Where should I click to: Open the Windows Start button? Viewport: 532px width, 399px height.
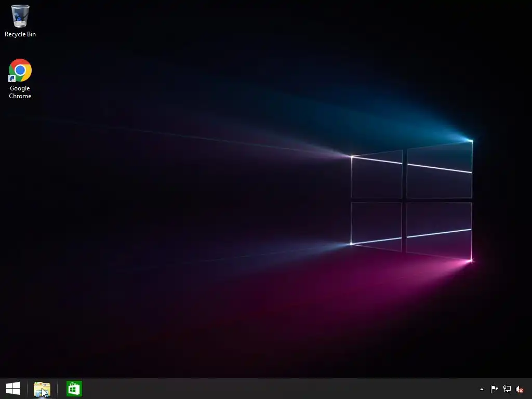click(x=13, y=389)
